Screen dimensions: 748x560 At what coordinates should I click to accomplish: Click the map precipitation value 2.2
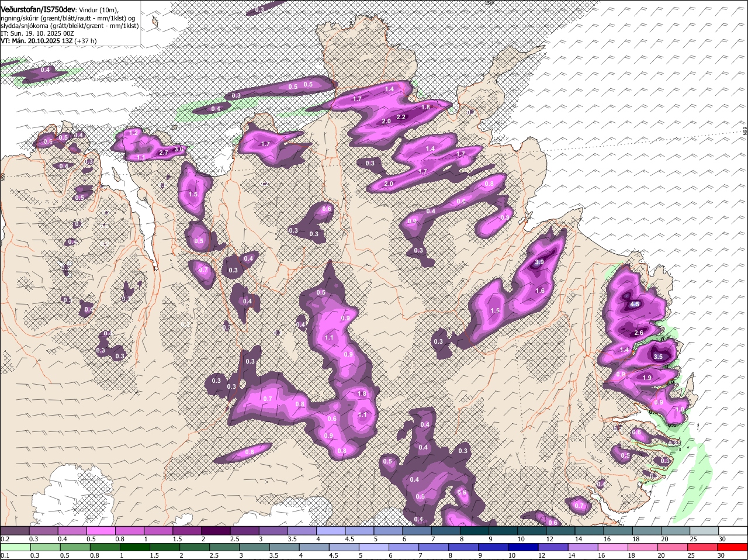tap(401, 117)
